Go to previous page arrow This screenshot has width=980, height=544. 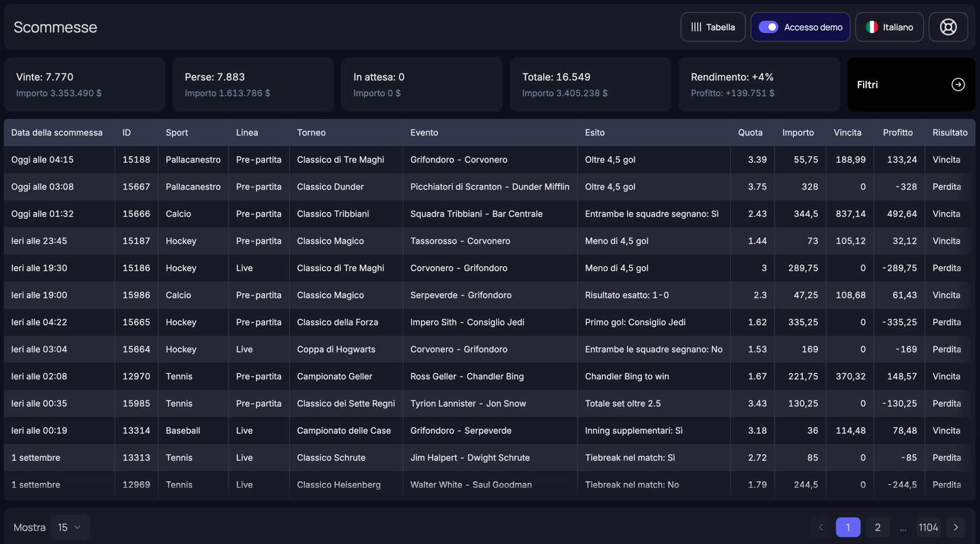[821, 527]
